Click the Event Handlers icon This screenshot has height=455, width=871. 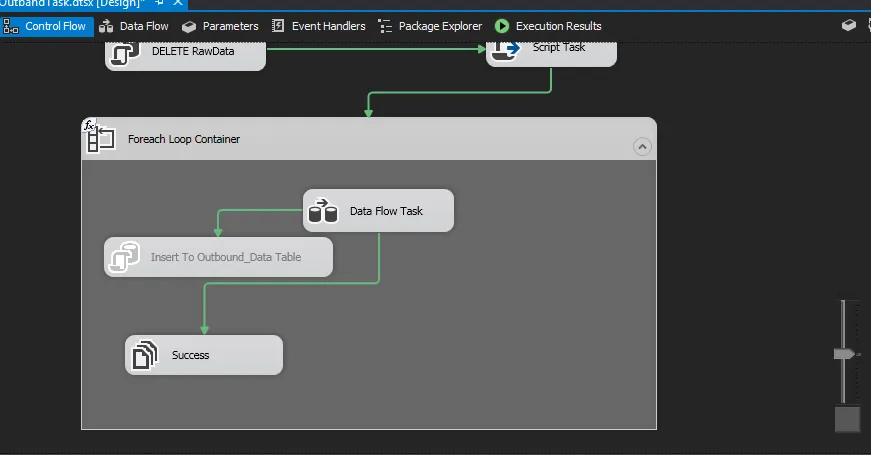click(x=278, y=26)
